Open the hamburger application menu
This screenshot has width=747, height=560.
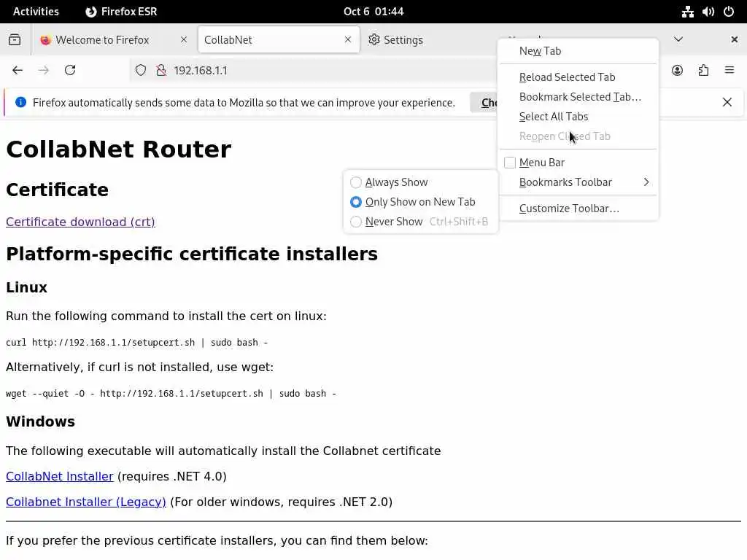[729, 71]
